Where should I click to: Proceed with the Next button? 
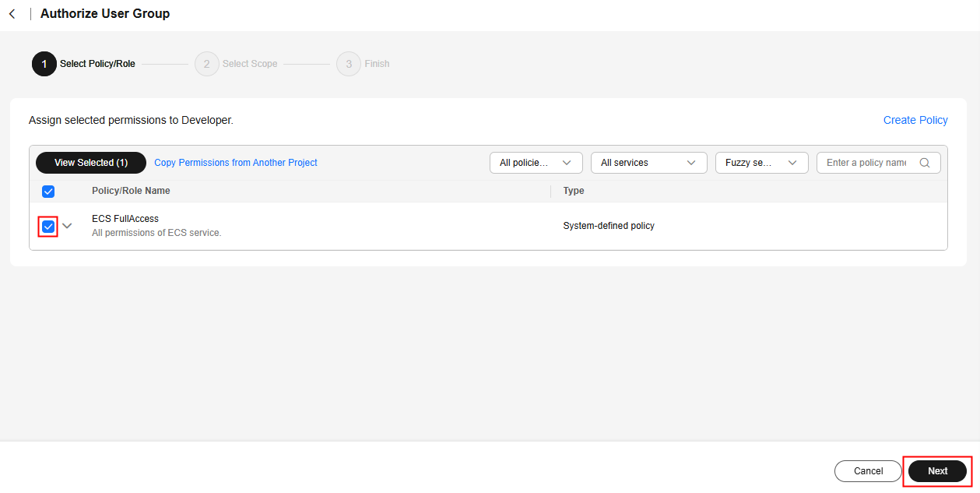[937, 471]
